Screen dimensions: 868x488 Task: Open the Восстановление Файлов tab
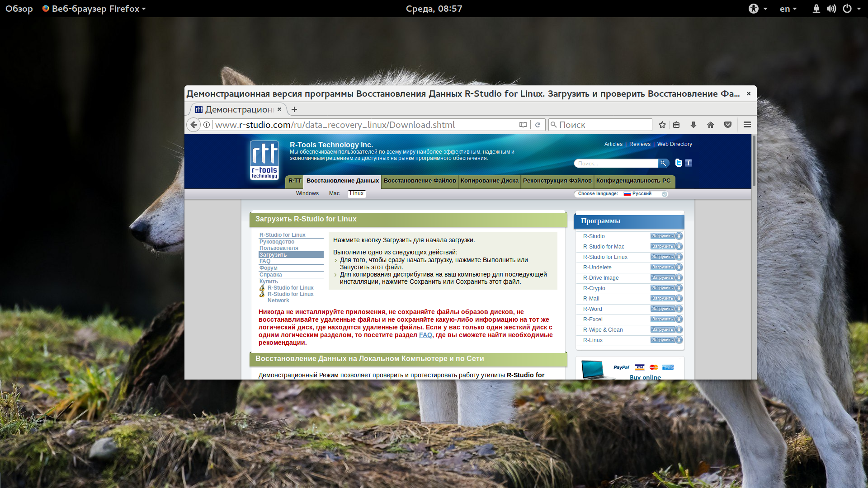point(420,181)
